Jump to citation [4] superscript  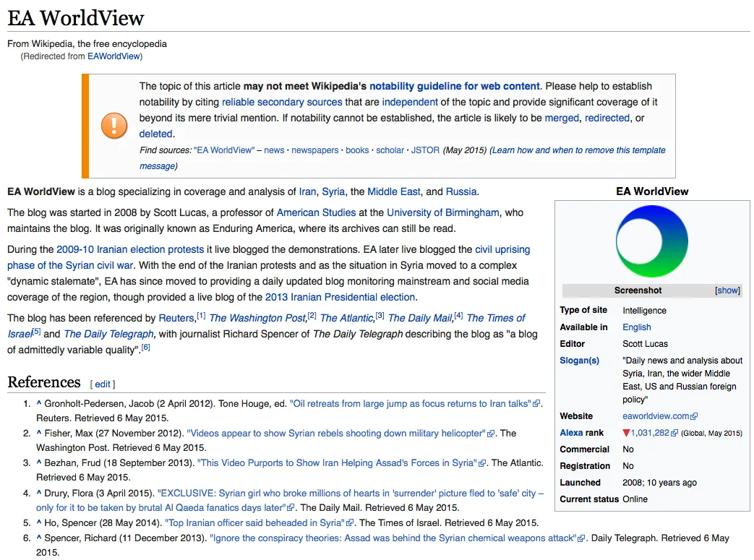click(459, 315)
